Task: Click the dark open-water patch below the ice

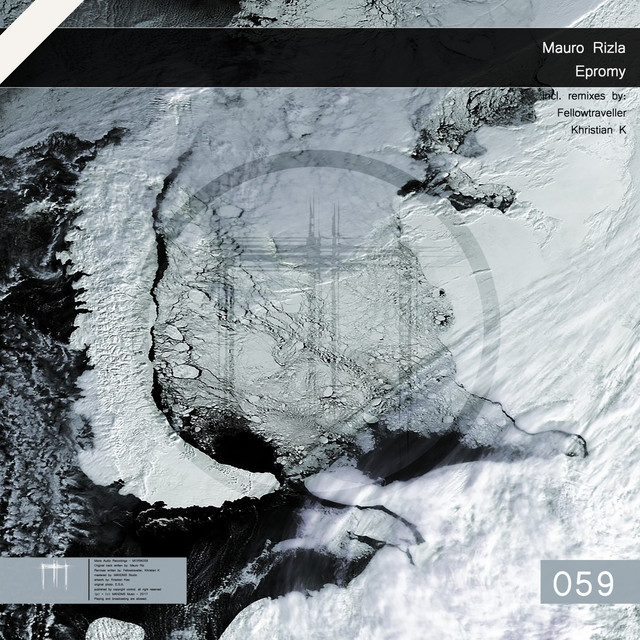Action: point(240,452)
